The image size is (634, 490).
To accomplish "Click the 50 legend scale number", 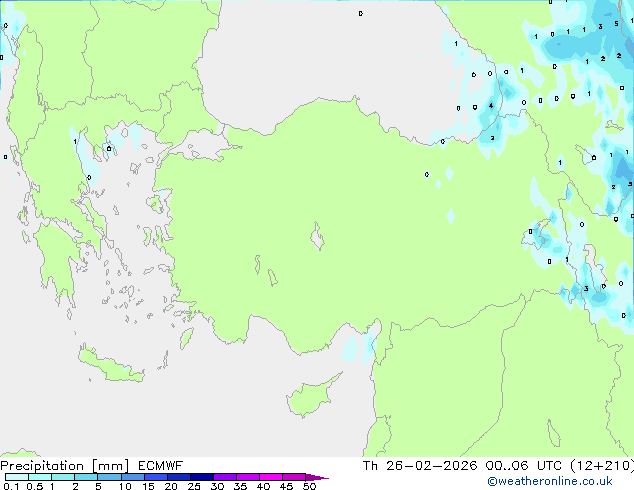I will [x=310, y=487].
